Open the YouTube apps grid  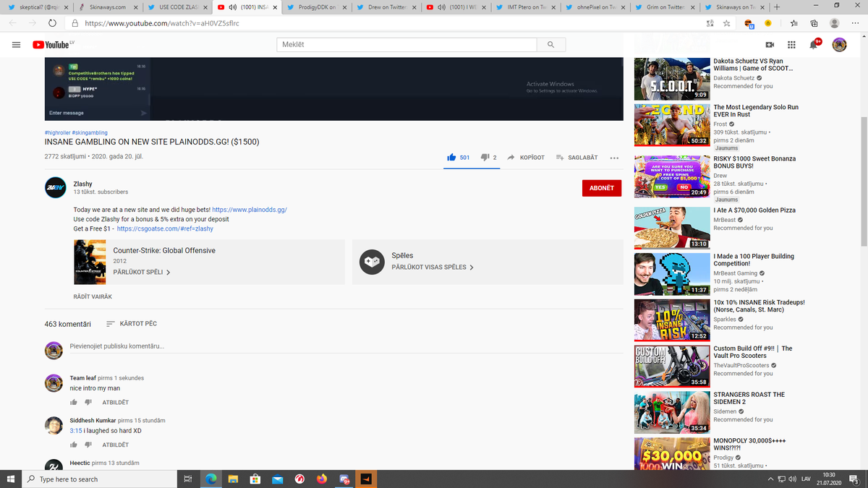792,45
